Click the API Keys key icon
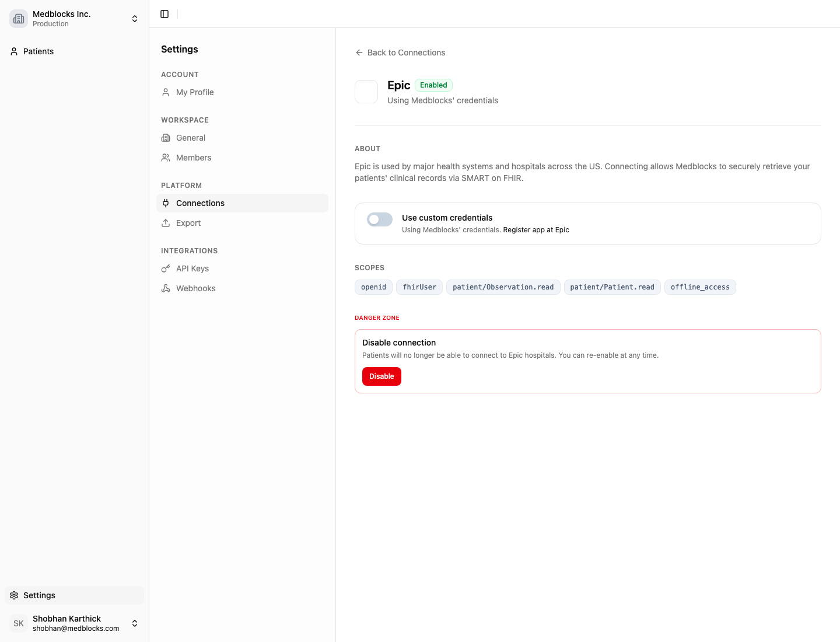Viewport: 840px width, 642px height. (x=166, y=268)
